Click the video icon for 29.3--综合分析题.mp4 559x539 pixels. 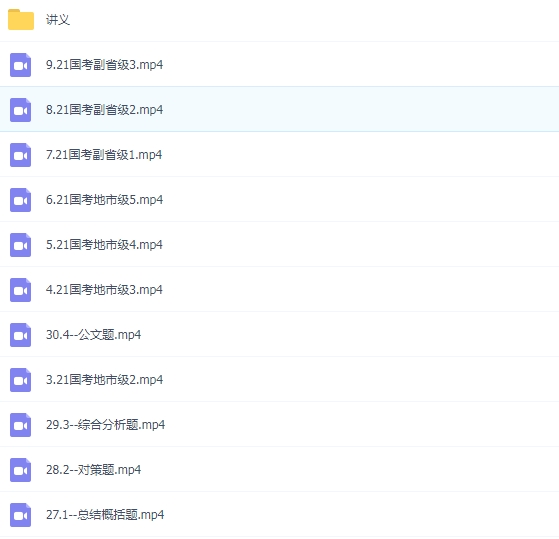click(20, 425)
